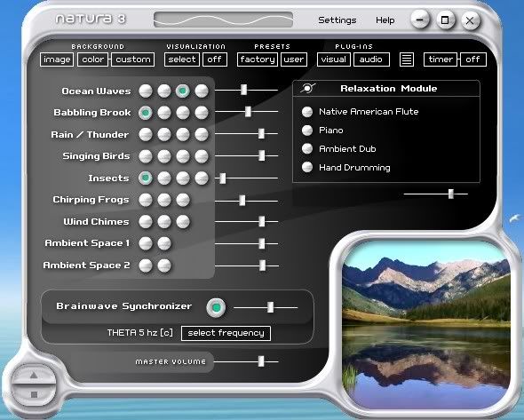Click the Master Volume slider handle
Viewport: 524px width, 420px height.
(x=261, y=361)
